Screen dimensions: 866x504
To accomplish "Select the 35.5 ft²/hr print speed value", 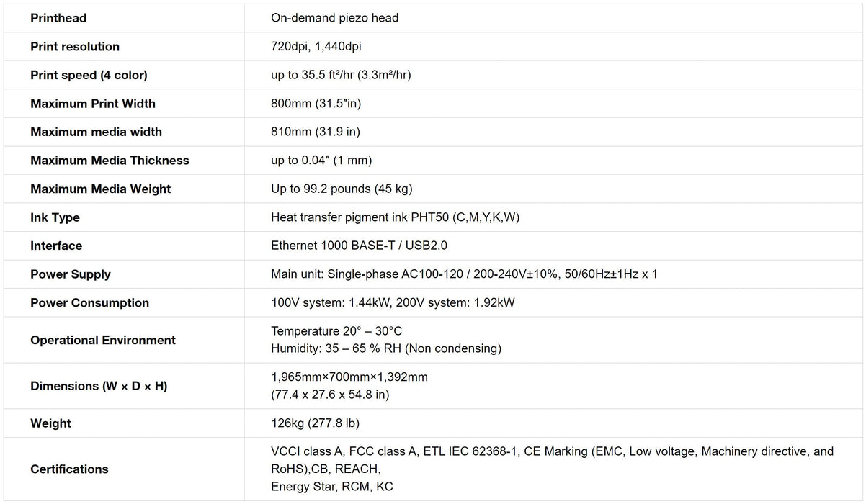I will pos(341,75).
